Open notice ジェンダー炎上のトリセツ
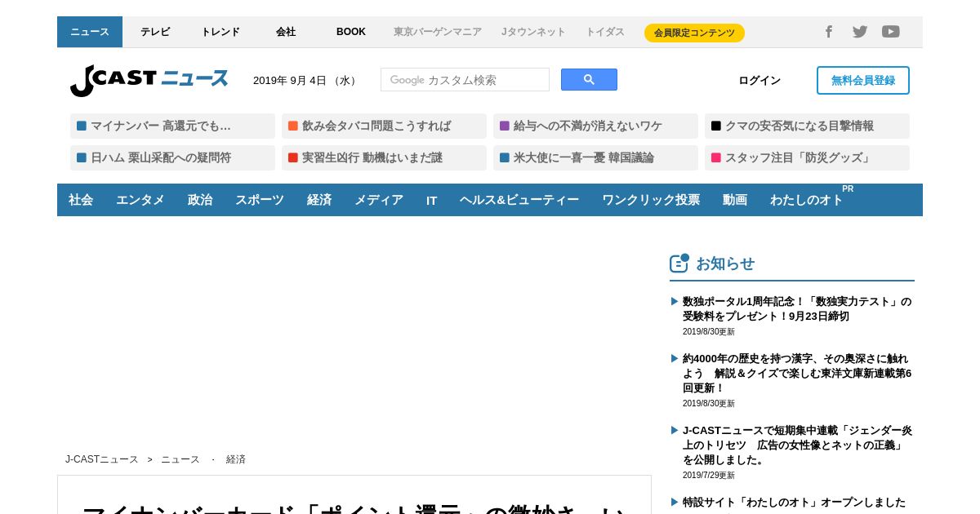The width and height of the screenshot is (980, 514). (x=797, y=445)
